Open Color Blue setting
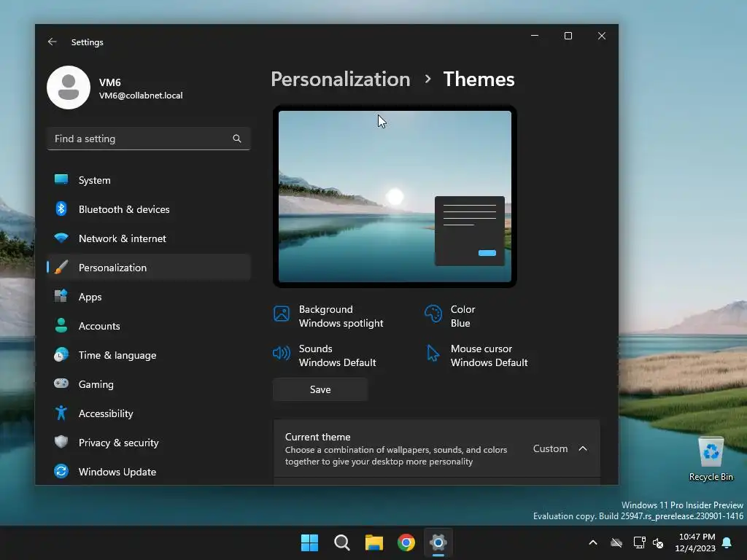The height and width of the screenshot is (560, 747). [450, 316]
